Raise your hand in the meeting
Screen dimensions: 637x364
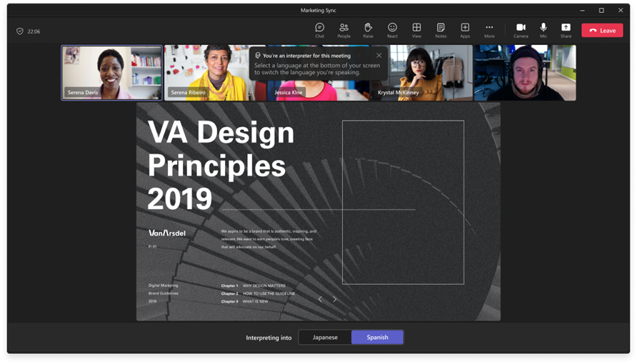point(368,29)
